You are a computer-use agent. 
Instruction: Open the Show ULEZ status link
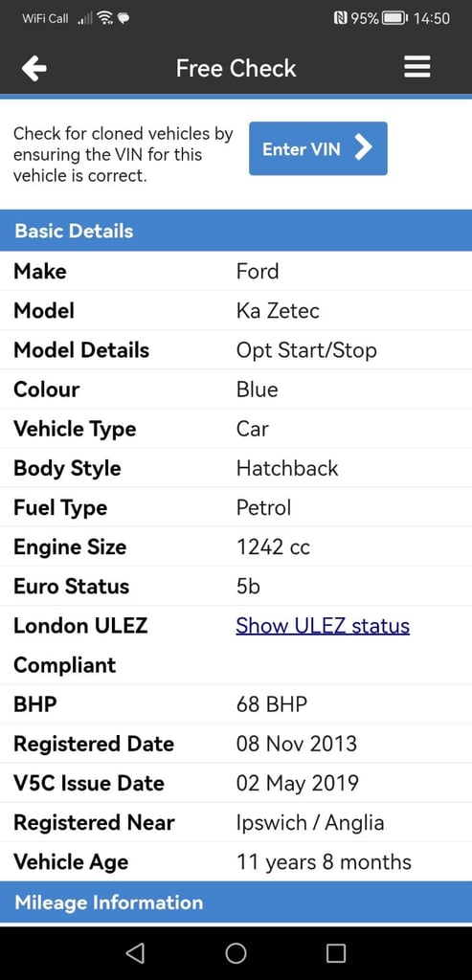pos(323,626)
